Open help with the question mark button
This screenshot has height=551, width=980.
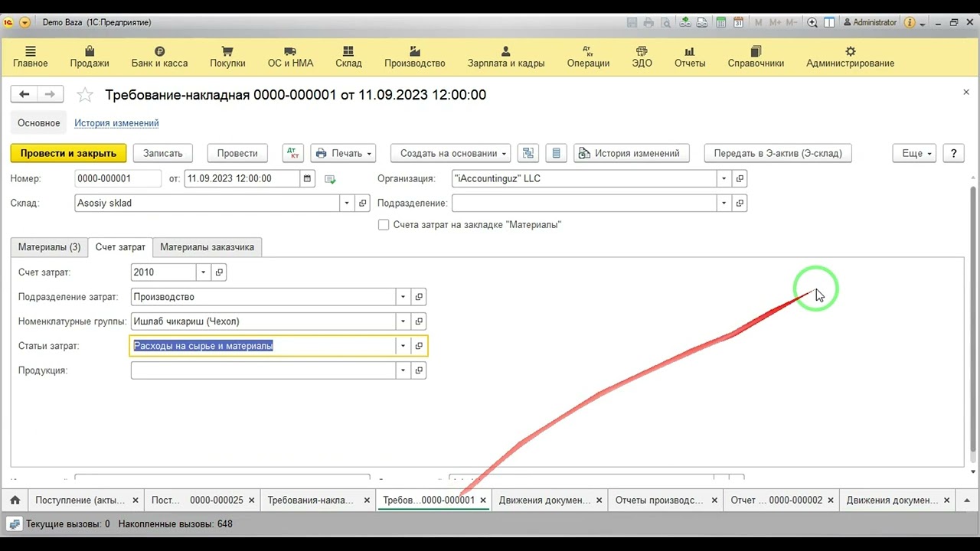click(953, 153)
